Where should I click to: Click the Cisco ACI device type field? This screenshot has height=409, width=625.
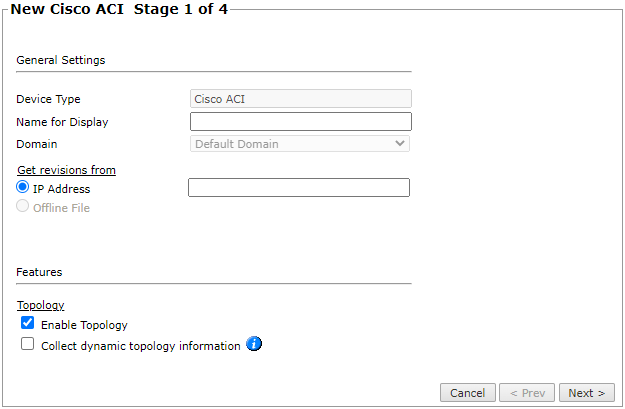[300, 99]
